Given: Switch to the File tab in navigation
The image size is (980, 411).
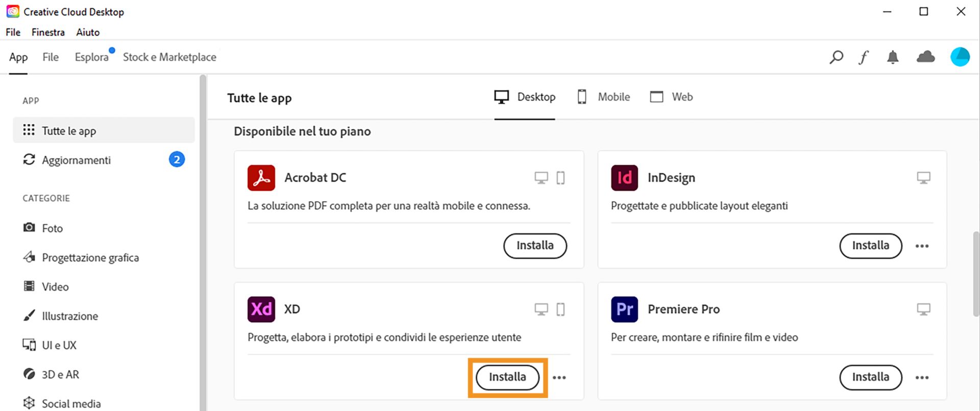Looking at the screenshot, I should (x=50, y=57).
